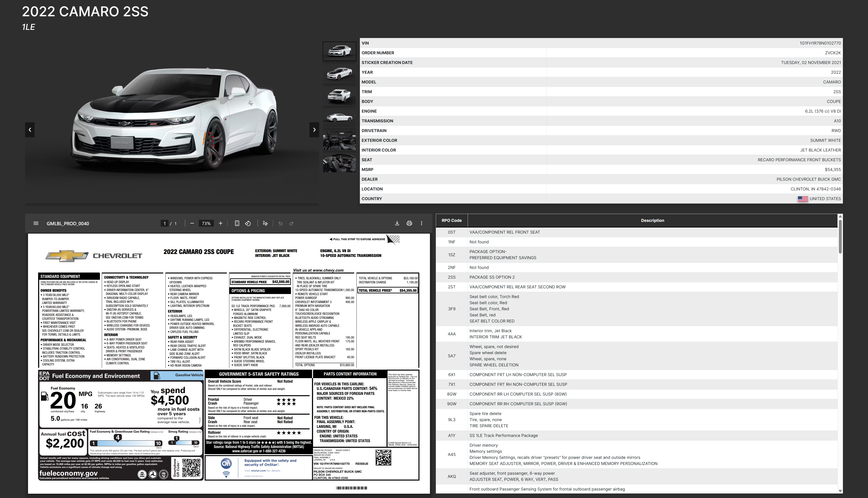Viewport: 868px width, 498px height.
Task: Click the interior color JET BLACK LEATHER value
Action: (x=821, y=150)
